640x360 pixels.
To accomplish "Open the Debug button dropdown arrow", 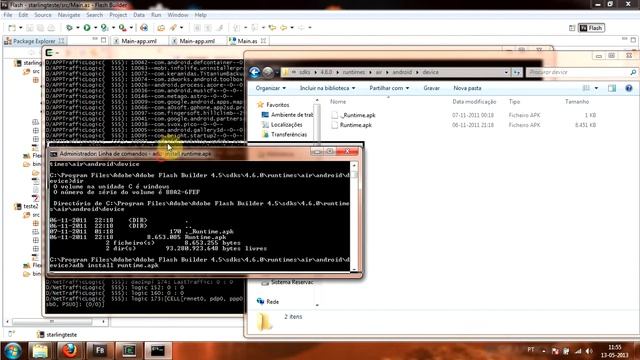I will 78,28.
